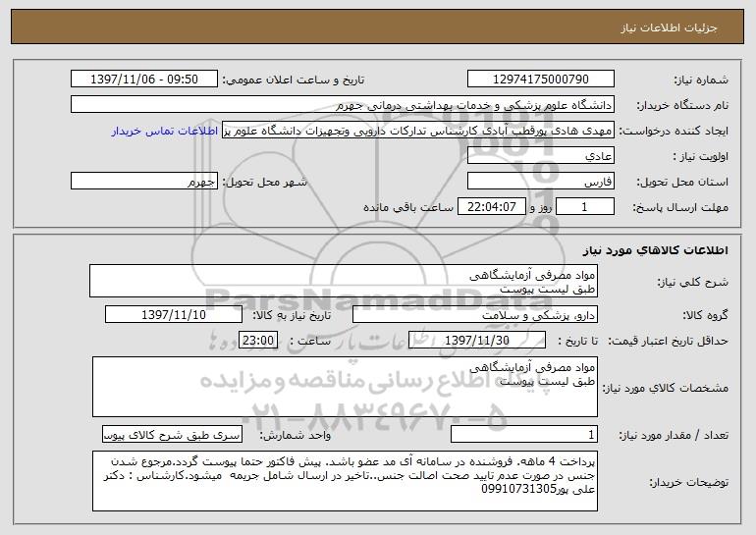Viewport: 756px width, 535px height.
Task: Click the delivery province field فارس
Action: click(540, 182)
